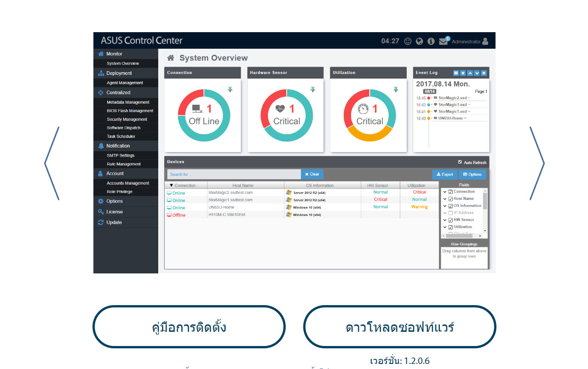
Task: Open SMTP Settings in sidebar
Action: [x=121, y=156]
